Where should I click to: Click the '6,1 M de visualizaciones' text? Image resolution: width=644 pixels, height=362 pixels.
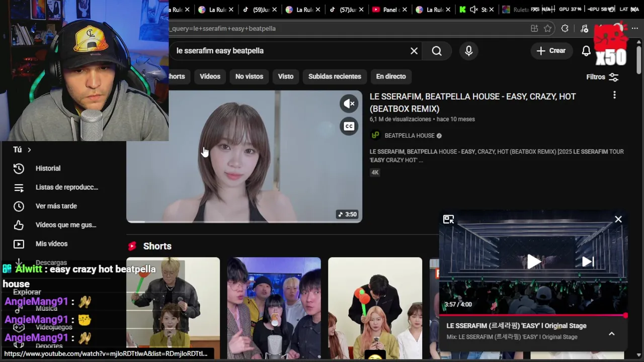point(400,119)
